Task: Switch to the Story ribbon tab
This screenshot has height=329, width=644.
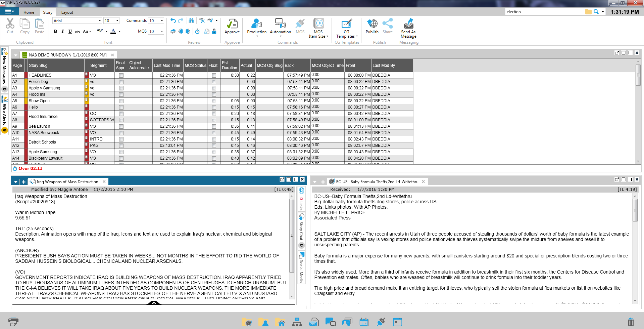Action: [48, 12]
